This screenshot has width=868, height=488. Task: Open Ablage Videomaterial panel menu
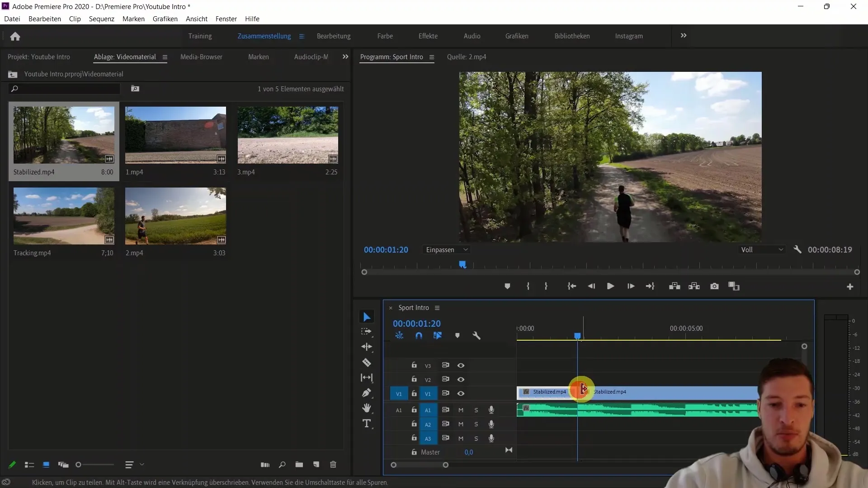tap(165, 57)
